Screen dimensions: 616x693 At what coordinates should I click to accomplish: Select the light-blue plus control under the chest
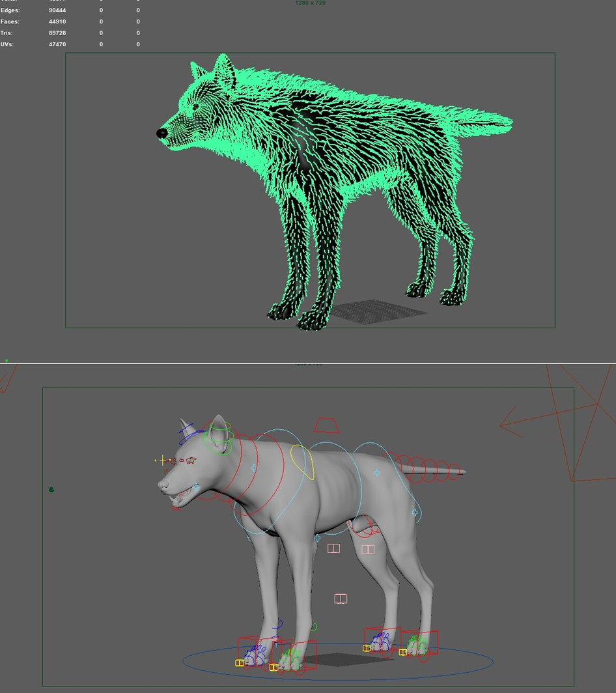[x=317, y=538]
